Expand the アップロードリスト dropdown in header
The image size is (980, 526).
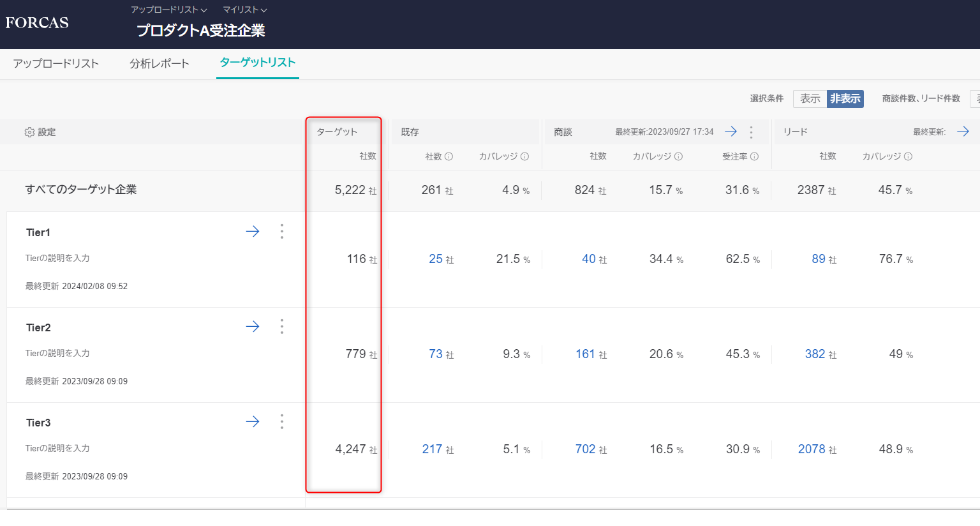pos(168,10)
